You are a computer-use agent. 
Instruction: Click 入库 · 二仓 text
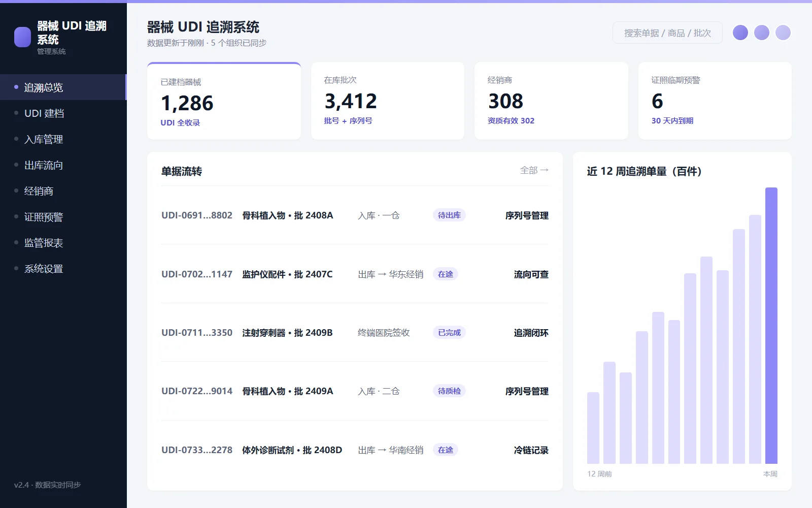point(379,391)
